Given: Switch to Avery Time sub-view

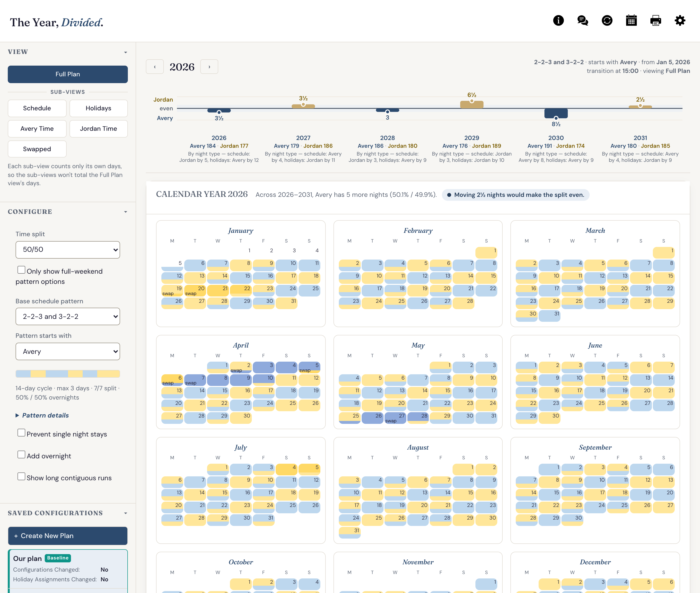Looking at the screenshot, I should 37,128.
